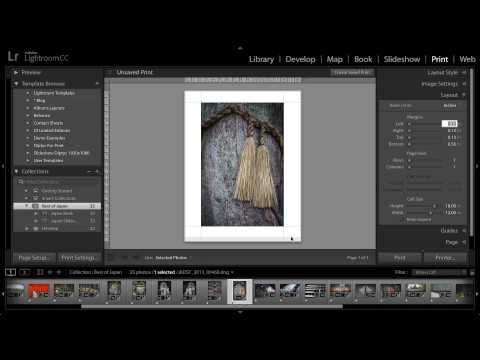
Task: Expand the Preview panel
Action: click(16, 73)
